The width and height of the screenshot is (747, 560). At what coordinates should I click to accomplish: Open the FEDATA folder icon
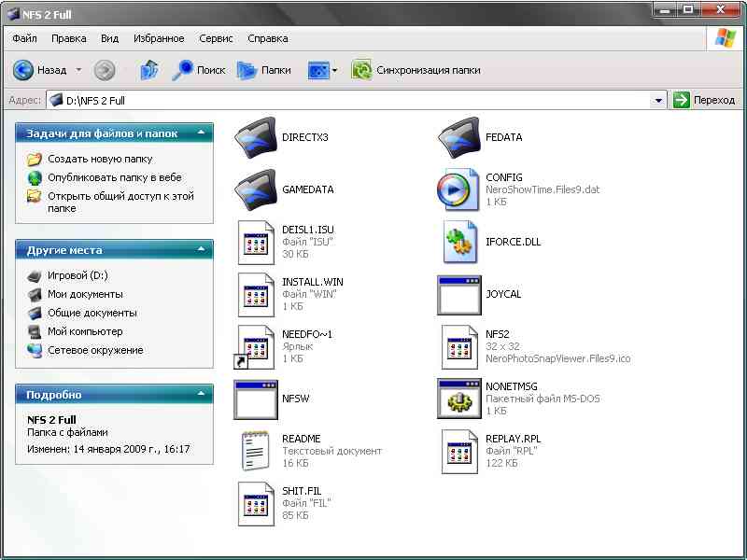458,137
